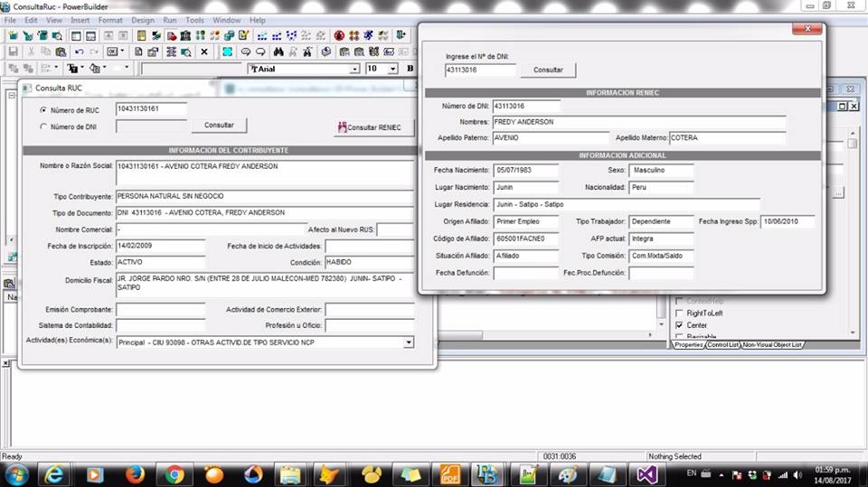
Task: Click inside the Ingrese el Nº de DNI field
Action: 480,70
